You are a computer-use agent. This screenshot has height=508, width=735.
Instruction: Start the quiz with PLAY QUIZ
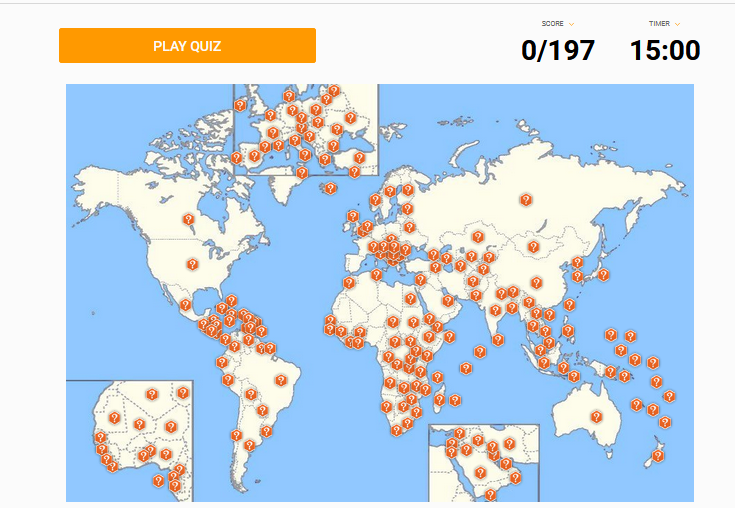point(187,45)
